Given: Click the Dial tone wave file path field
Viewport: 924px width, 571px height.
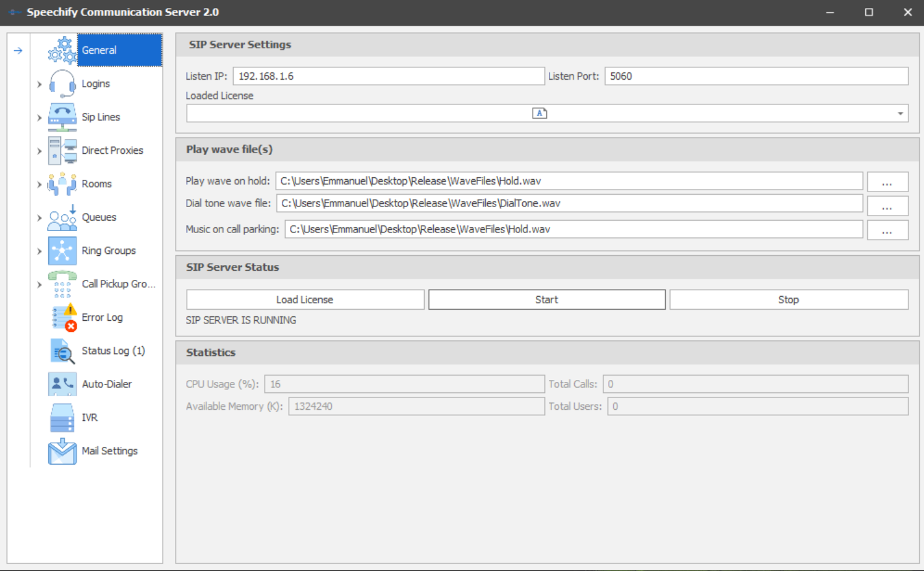Looking at the screenshot, I should (x=570, y=203).
